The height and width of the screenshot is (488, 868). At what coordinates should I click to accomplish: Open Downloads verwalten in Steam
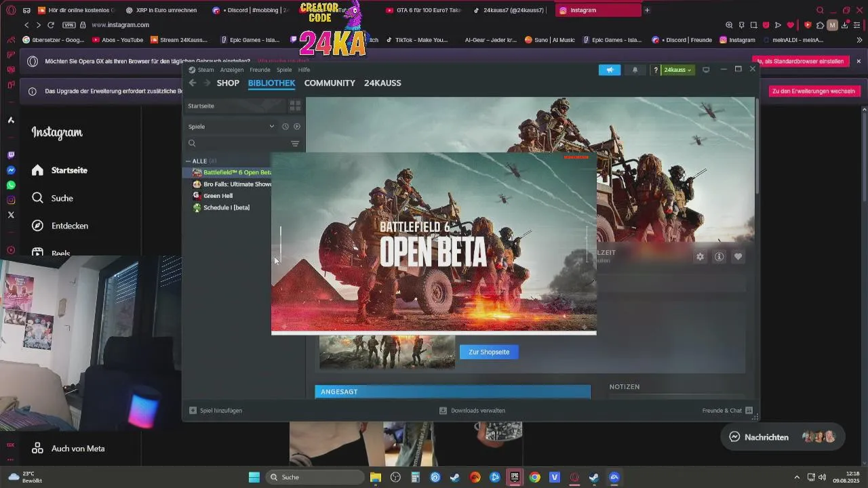(472, 410)
